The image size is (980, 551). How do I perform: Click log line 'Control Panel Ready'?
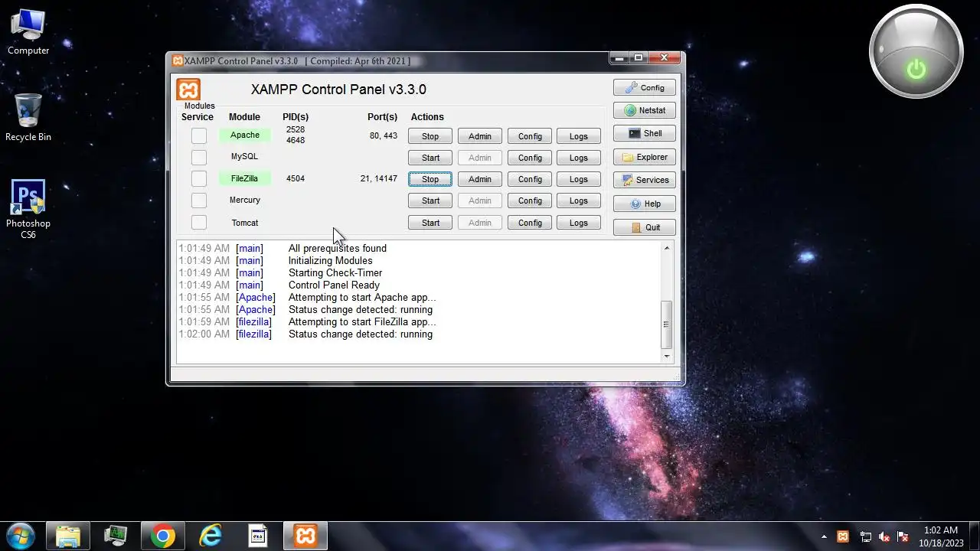pos(334,285)
